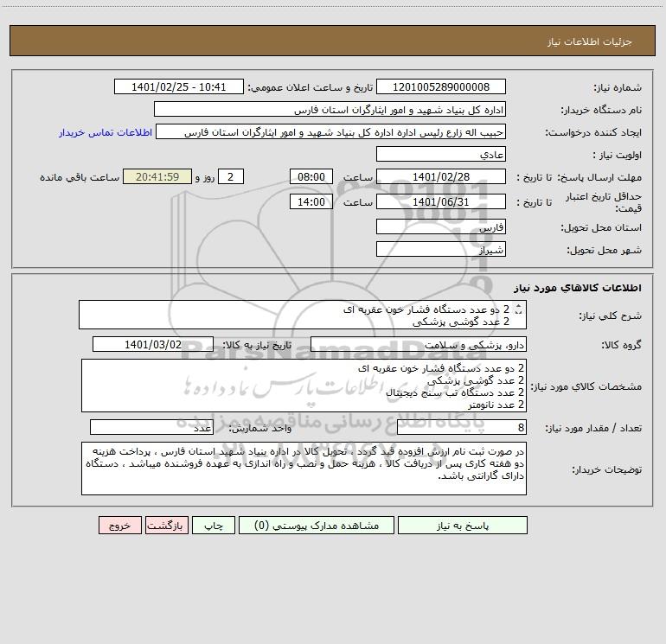Click the response deadline date 1401/02/28

tap(441, 176)
